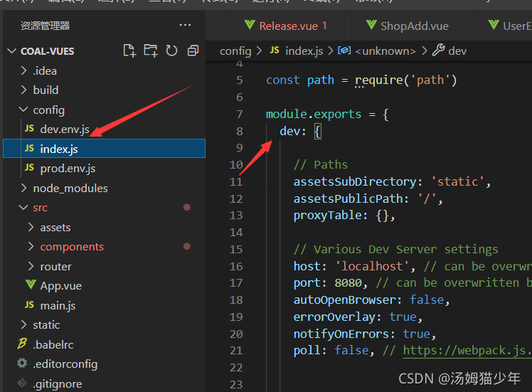The height and width of the screenshot is (392, 532).
Task: Switch to the Release.vue tab
Action: (x=291, y=26)
